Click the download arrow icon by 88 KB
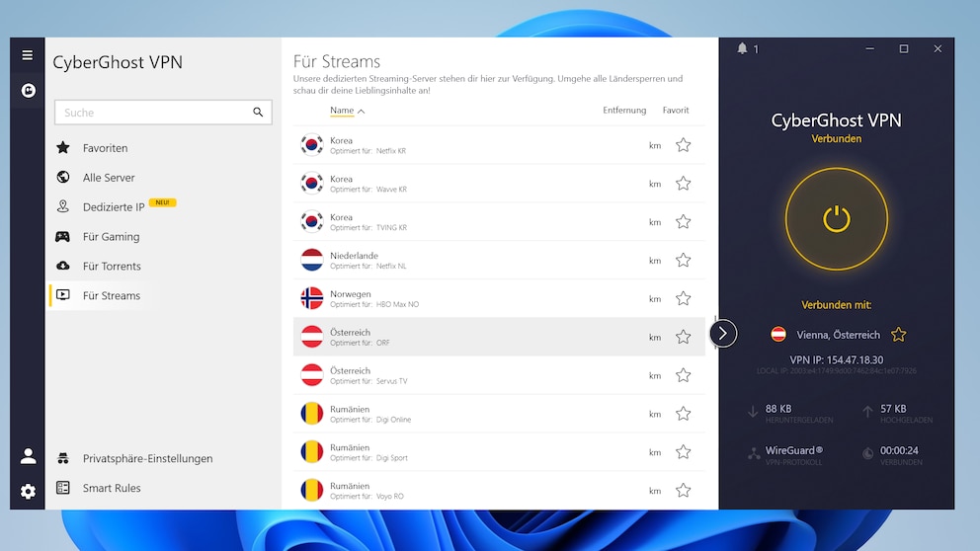 click(x=753, y=412)
